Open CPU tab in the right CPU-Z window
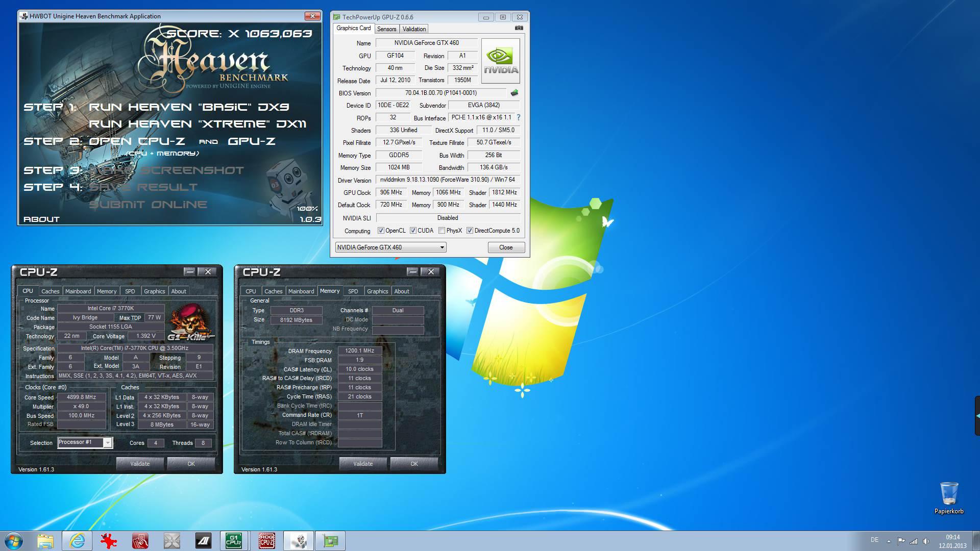Viewport: 980px width, 551px height. 251,291
